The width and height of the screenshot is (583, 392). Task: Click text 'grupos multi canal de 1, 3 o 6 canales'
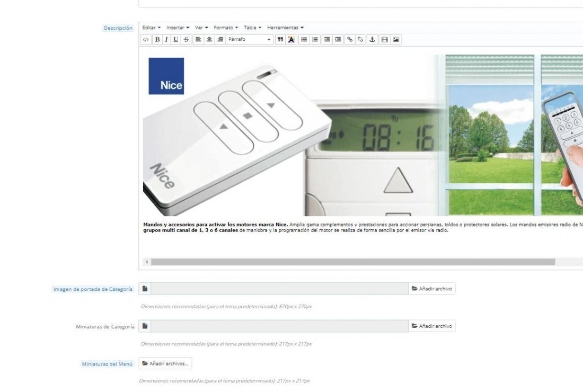[x=190, y=230]
